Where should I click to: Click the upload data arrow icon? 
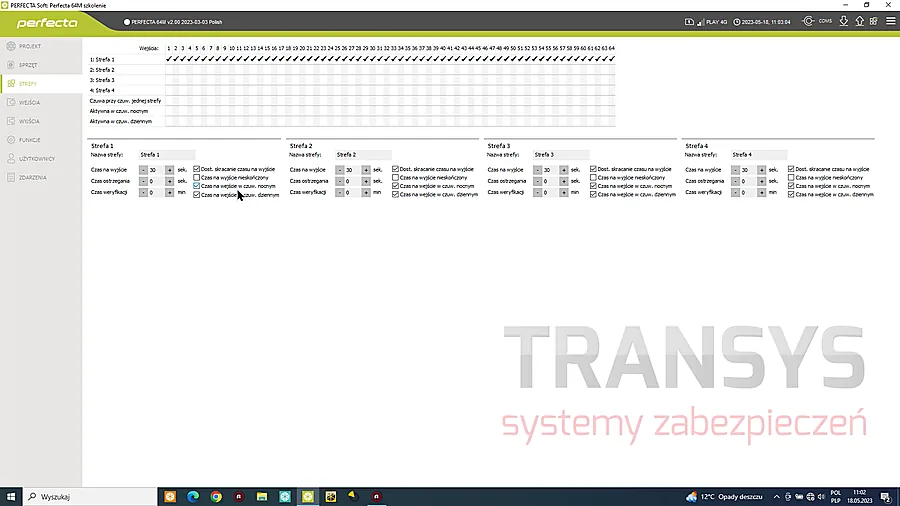click(859, 21)
